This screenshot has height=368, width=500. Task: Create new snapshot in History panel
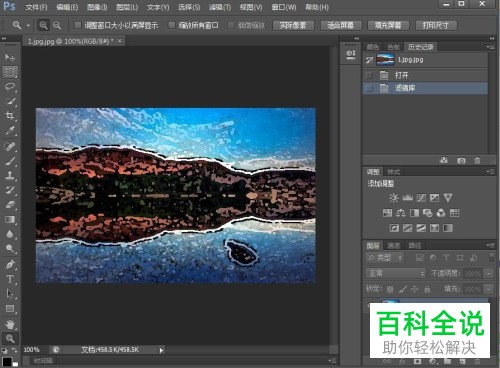pos(461,161)
